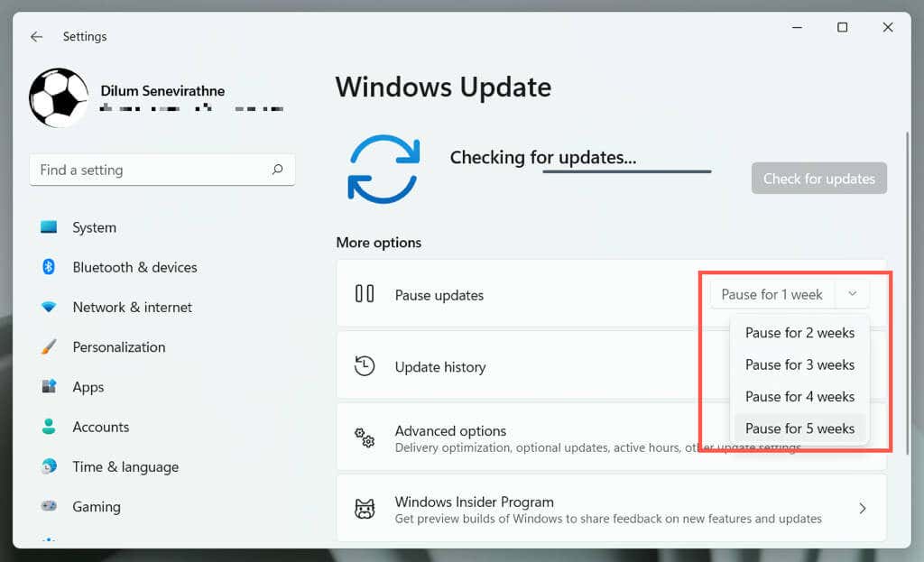Screen dimensions: 924x562
Task: Open Apps settings from the sidebar
Action: pos(52,387)
